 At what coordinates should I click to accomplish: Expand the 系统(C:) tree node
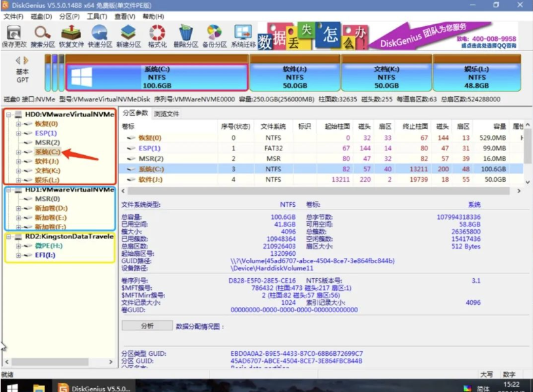pos(18,152)
